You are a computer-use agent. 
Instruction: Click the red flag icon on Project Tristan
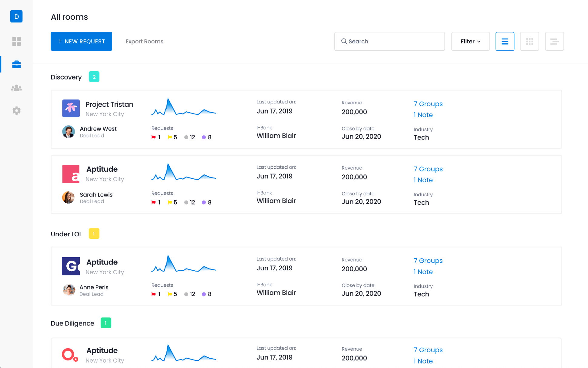tap(154, 137)
